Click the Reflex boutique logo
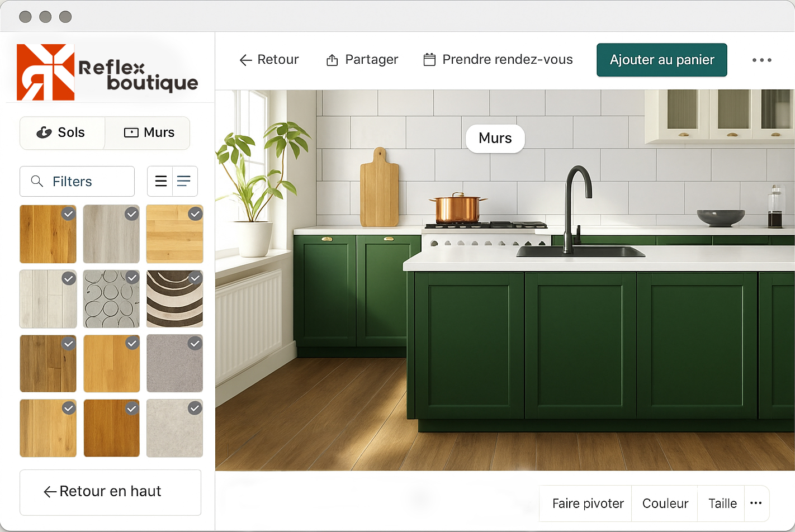The width and height of the screenshot is (795, 532). (x=107, y=73)
